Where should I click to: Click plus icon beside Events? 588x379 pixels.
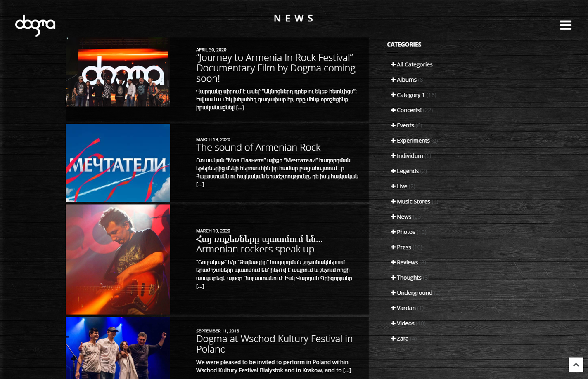point(393,125)
